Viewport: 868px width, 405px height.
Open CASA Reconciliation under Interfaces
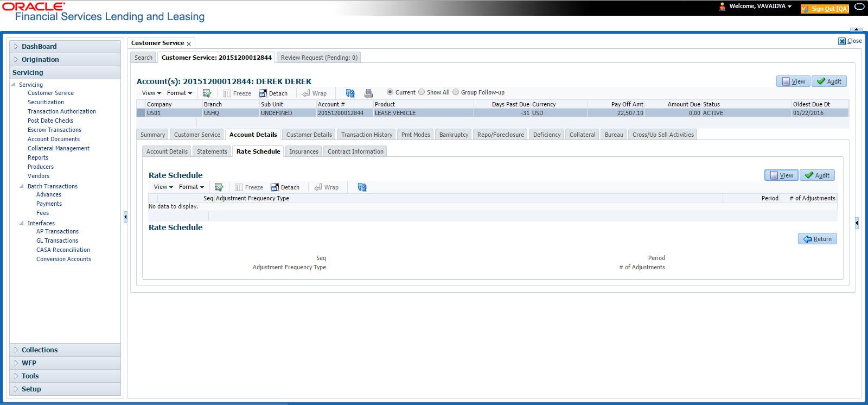click(63, 250)
